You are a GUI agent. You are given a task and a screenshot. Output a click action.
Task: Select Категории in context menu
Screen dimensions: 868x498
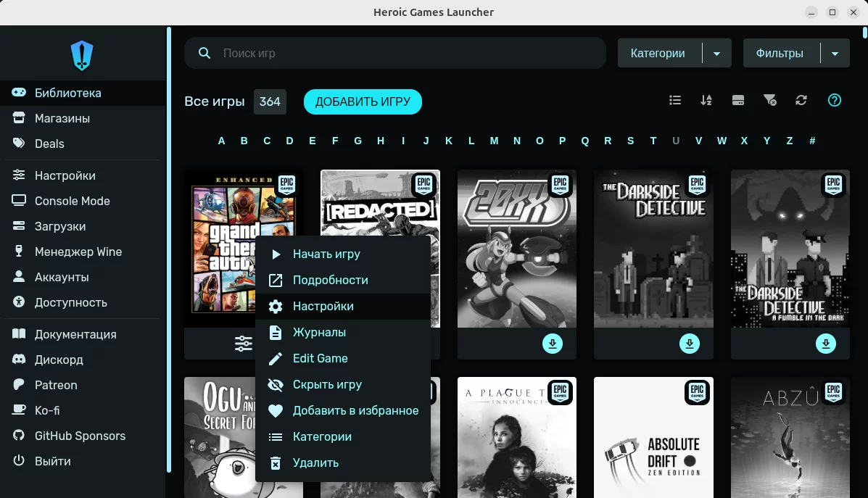tap(343, 436)
